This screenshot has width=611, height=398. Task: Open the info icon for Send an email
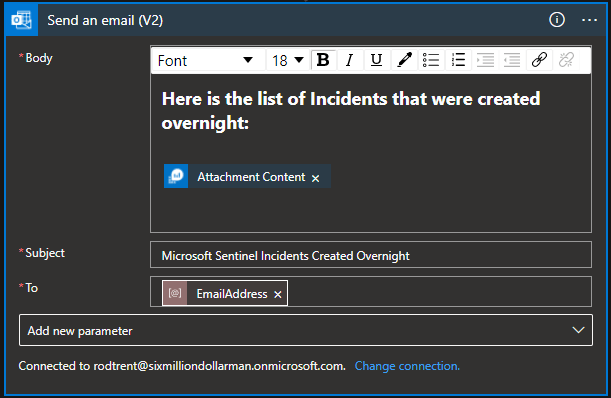[556, 19]
